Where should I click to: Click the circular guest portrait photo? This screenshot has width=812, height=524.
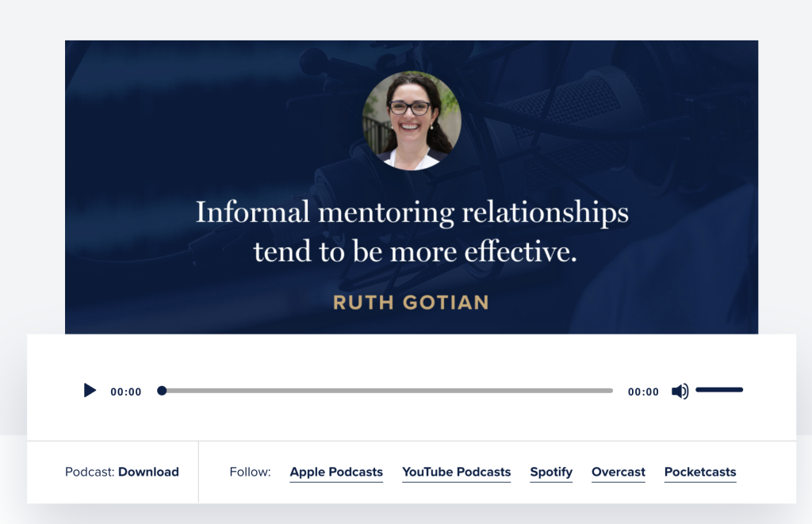click(412, 120)
